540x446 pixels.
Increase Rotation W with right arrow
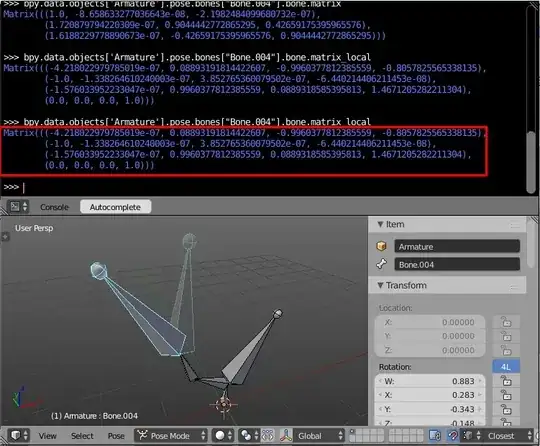point(480,381)
